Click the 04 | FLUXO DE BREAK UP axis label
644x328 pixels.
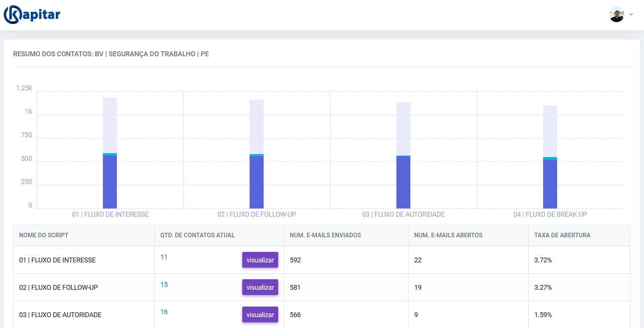pos(550,214)
